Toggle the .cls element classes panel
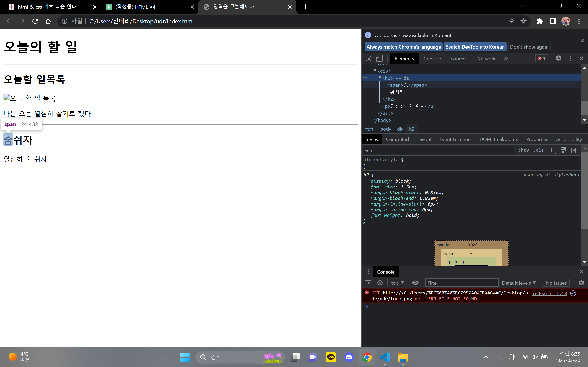This screenshot has width=588, height=367. (x=538, y=150)
